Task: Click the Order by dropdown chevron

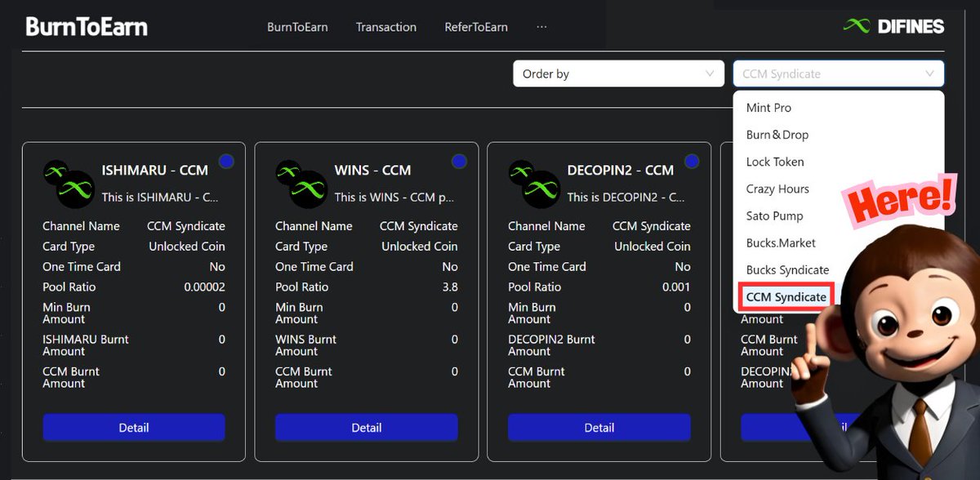Action: point(709,73)
